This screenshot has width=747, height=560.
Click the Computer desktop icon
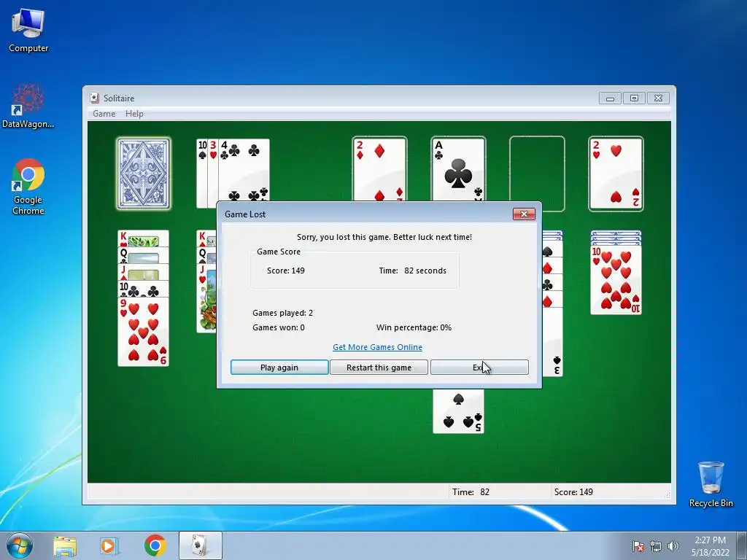pyautogui.click(x=28, y=31)
